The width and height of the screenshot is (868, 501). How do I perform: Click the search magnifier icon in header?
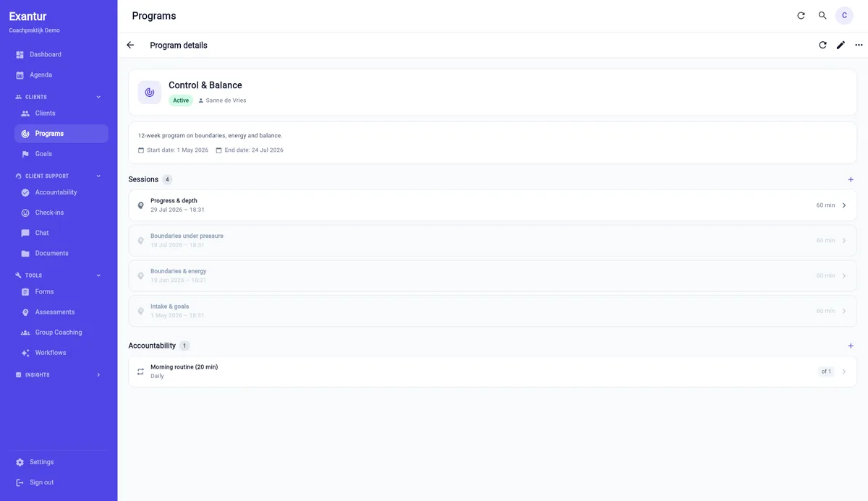(x=822, y=15)
